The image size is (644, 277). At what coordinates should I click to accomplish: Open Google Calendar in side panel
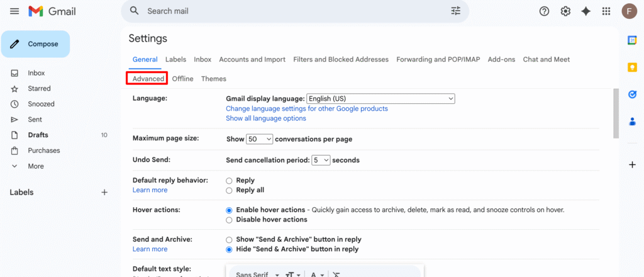pyautogui.click(x=632, y=40)
